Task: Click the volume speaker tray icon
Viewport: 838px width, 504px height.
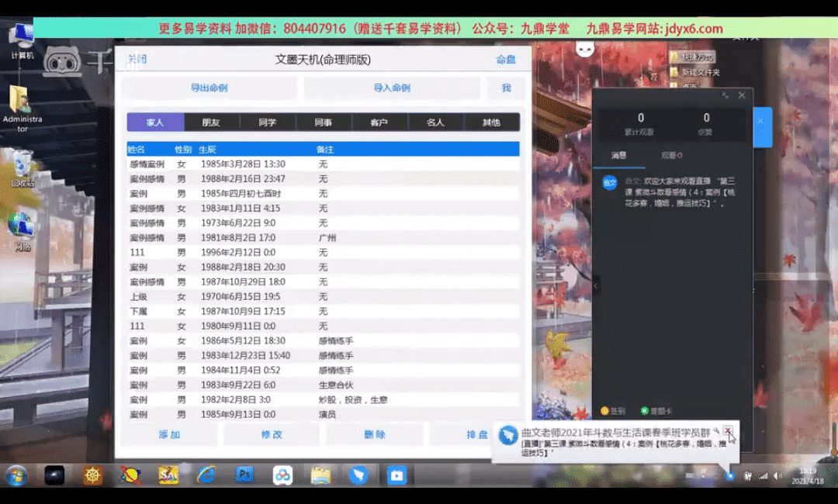Action: point(777,475)
